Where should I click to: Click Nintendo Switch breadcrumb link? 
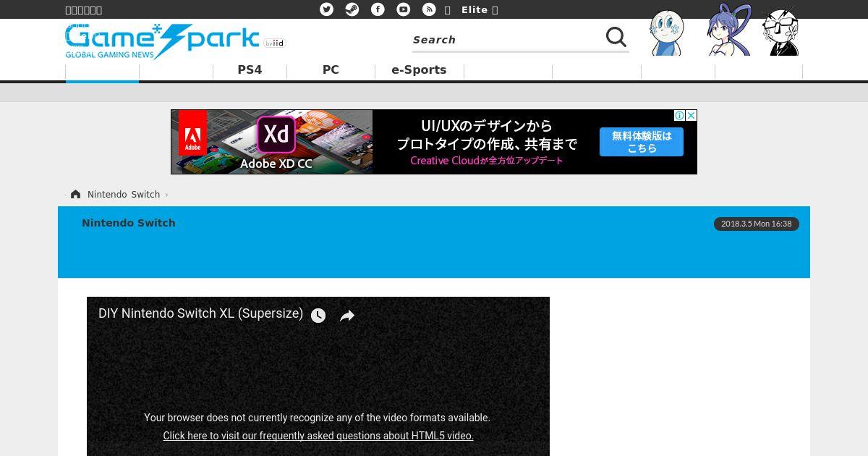click(124, 195)
